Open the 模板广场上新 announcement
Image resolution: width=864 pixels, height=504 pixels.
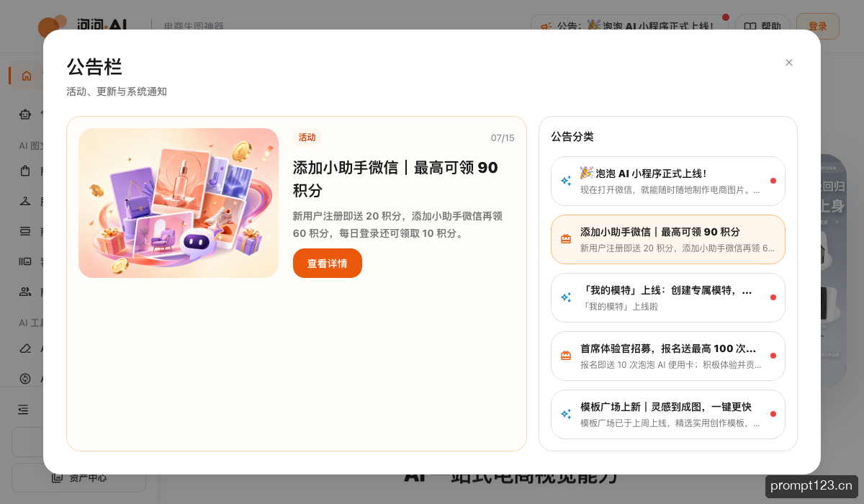point(668,415)
